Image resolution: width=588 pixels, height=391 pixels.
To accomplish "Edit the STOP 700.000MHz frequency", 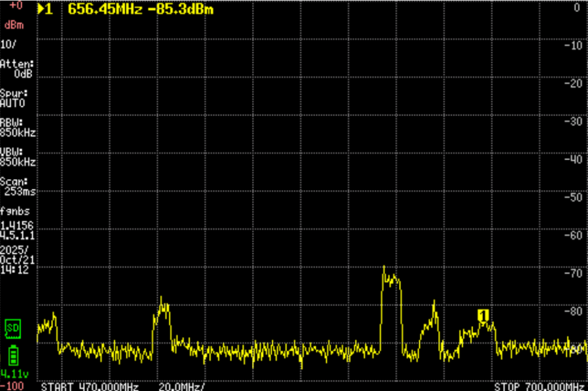I will (x=540, y=386).
